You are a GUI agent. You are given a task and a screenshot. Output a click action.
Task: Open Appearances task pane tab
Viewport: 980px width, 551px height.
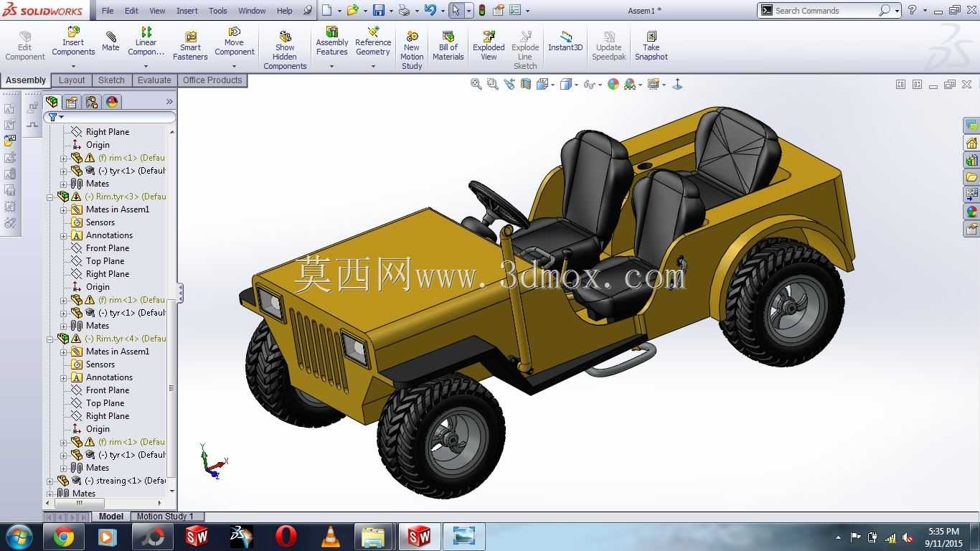point(971,212)
